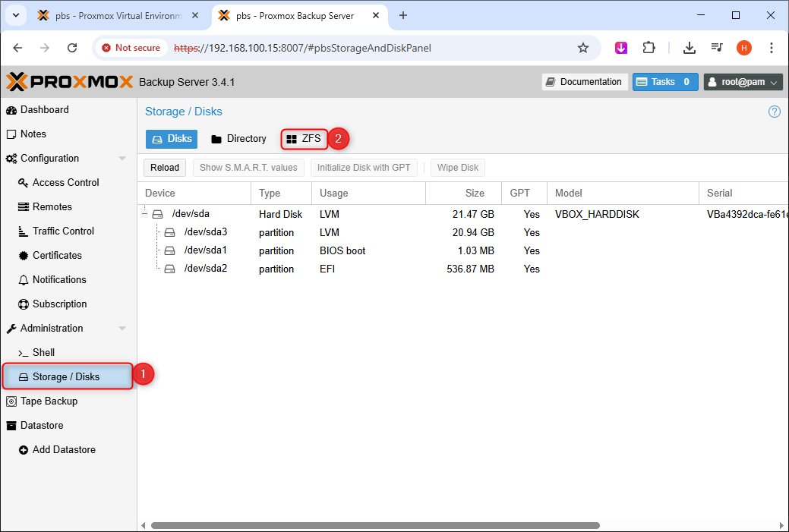Click the VBOX_HARDDISK model cell
789x532 pixels.
point(597,214)
